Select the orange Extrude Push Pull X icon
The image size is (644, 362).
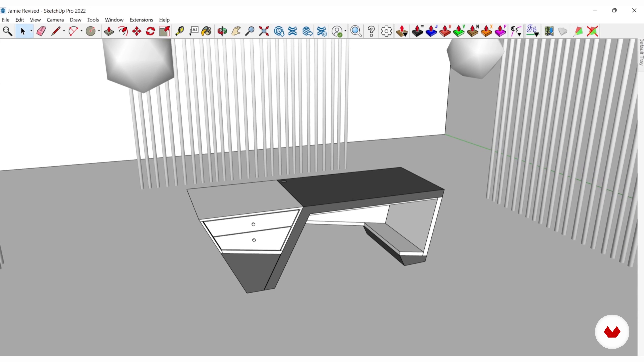click(487, 31)
